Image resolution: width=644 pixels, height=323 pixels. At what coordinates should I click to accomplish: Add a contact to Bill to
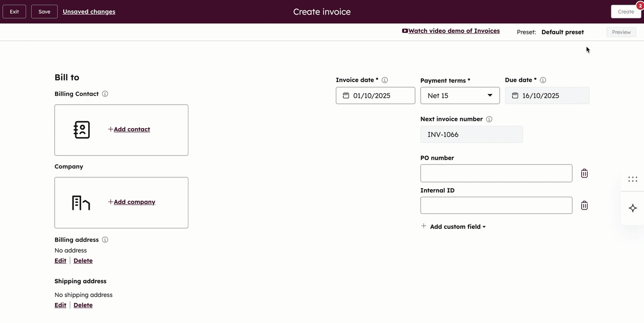click(129, 129)
